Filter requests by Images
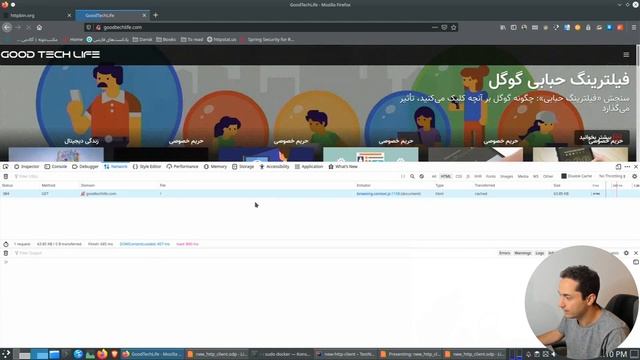 click(x=507, y=176)
